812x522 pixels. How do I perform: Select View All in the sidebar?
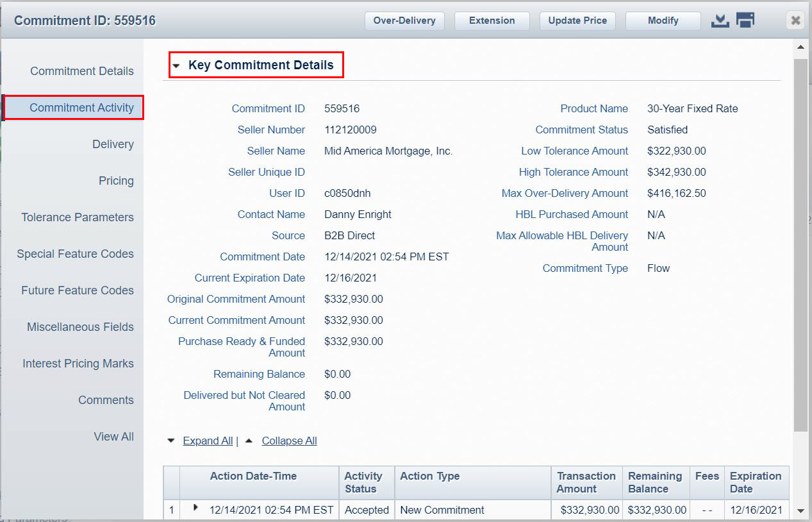113,437
